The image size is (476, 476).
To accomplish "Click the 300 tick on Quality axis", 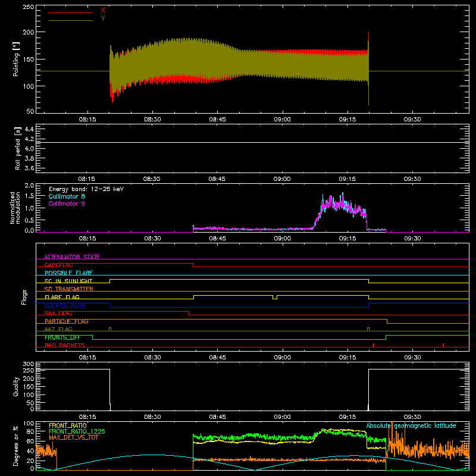I will [29, 364].
